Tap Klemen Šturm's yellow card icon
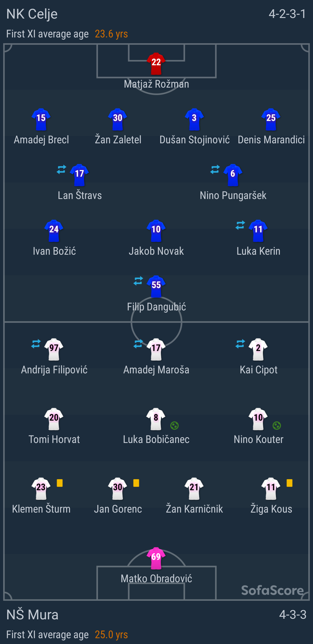Image resolution: width=313 pixels, height=644 pixels. (60, 483)
